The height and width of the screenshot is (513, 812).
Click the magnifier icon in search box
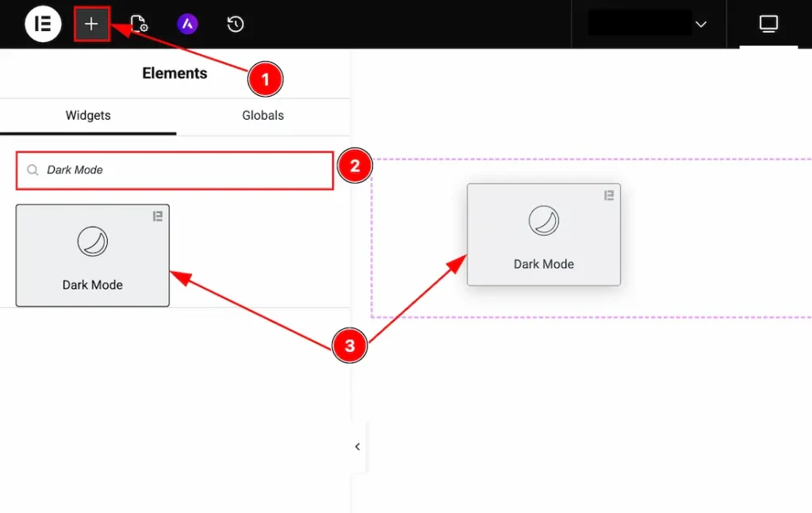(x=33, y=170)
